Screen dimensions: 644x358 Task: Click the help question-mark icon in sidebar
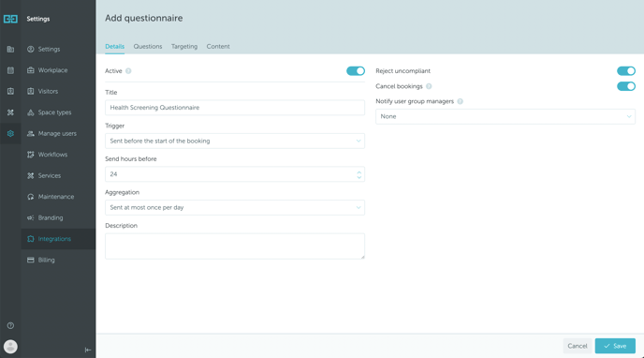point(10,325)
